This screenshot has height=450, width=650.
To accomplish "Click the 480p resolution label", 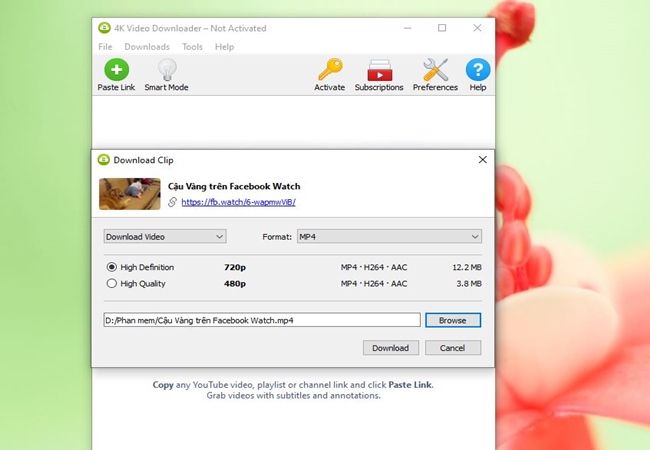I will pyautogui.click(x=235, y=284).
